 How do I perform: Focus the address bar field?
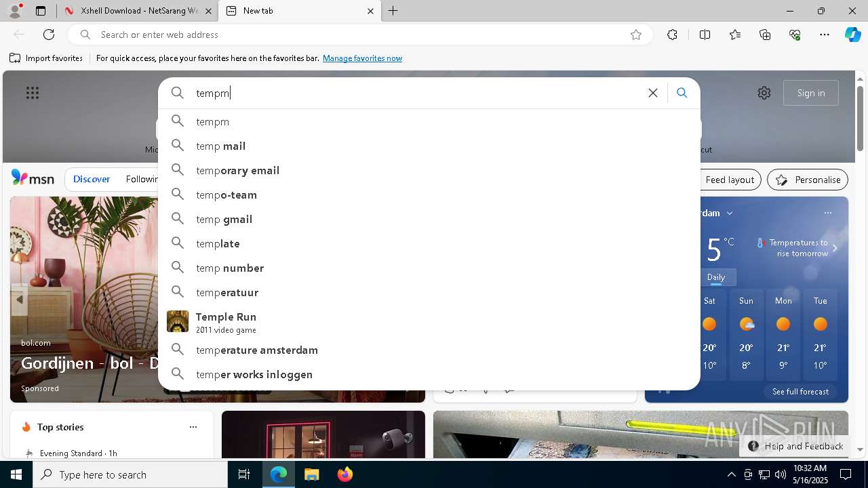coord(359,35)
